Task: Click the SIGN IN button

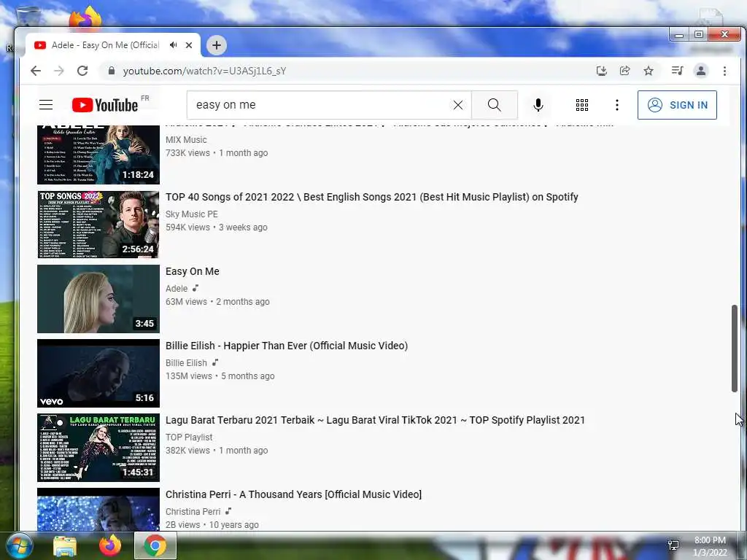Action: 677,105
